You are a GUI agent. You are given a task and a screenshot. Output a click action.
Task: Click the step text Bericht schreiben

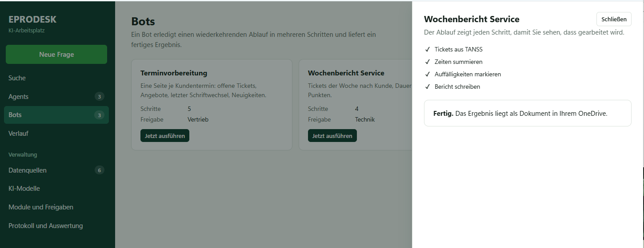(x=457, y=87)
